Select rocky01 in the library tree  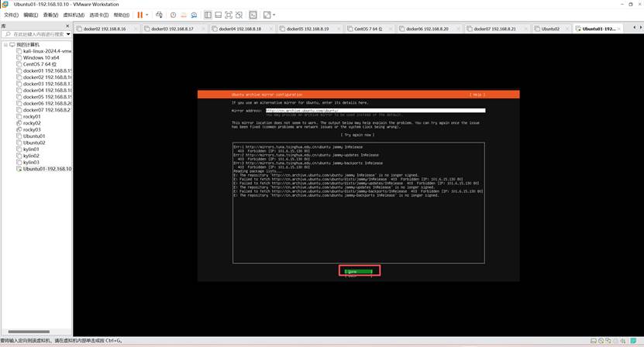point(29,117)
